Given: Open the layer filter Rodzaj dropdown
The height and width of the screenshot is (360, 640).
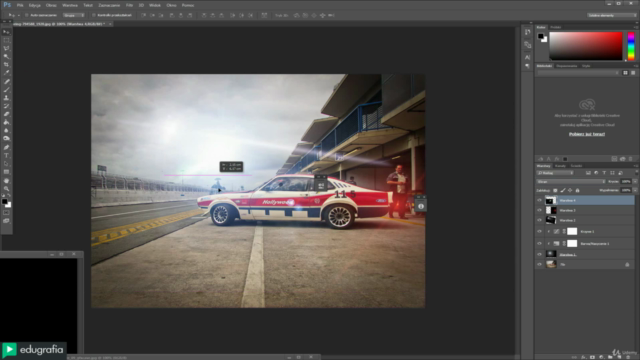Looking at the screenshot, I should coord(555,173).
